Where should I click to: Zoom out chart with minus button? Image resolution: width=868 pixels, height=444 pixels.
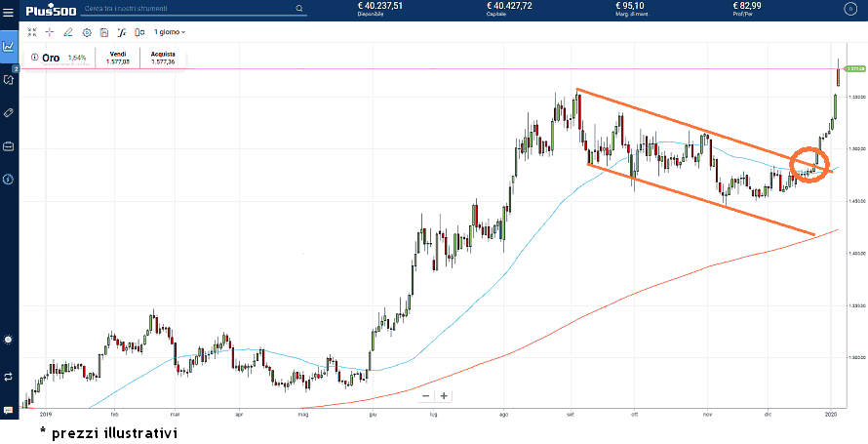tap(426, 395)
